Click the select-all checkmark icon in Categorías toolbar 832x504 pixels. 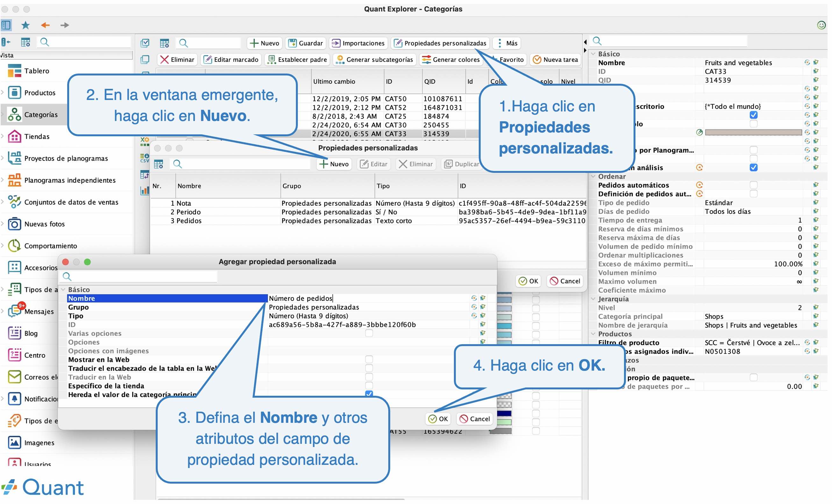(145, 43)
